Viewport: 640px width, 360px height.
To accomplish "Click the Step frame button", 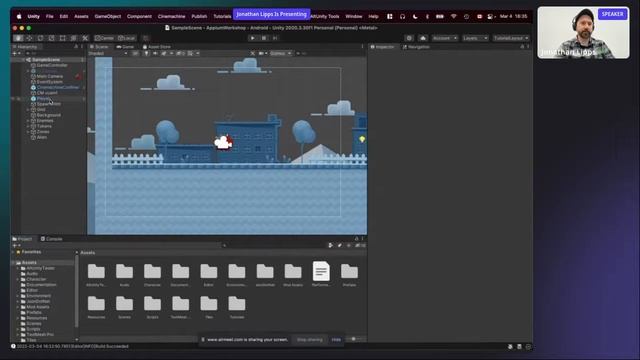I will point(275,38).
